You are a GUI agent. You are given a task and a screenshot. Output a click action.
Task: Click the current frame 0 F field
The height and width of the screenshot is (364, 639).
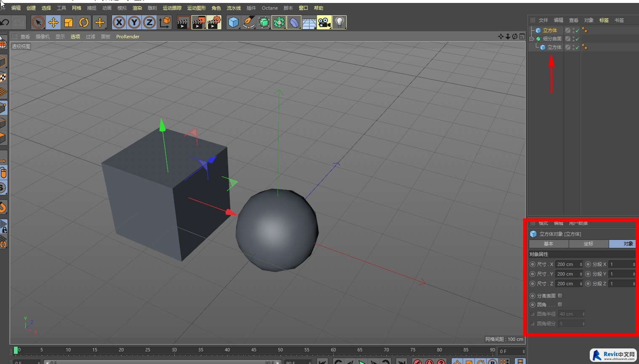[511, 351]
